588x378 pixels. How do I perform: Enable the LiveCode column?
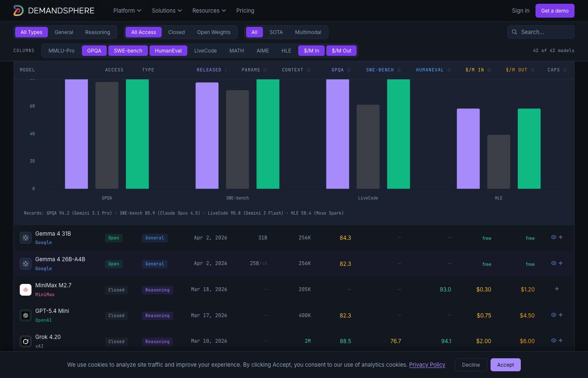205,51
